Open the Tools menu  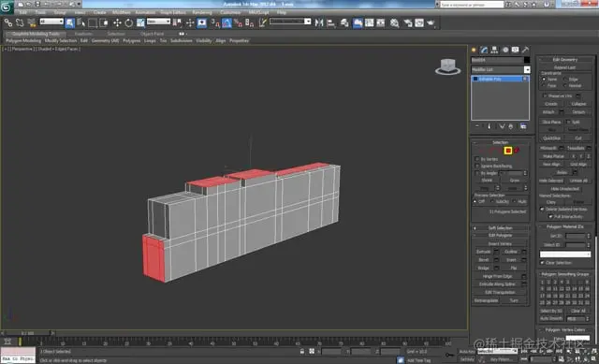click(40, 12)
